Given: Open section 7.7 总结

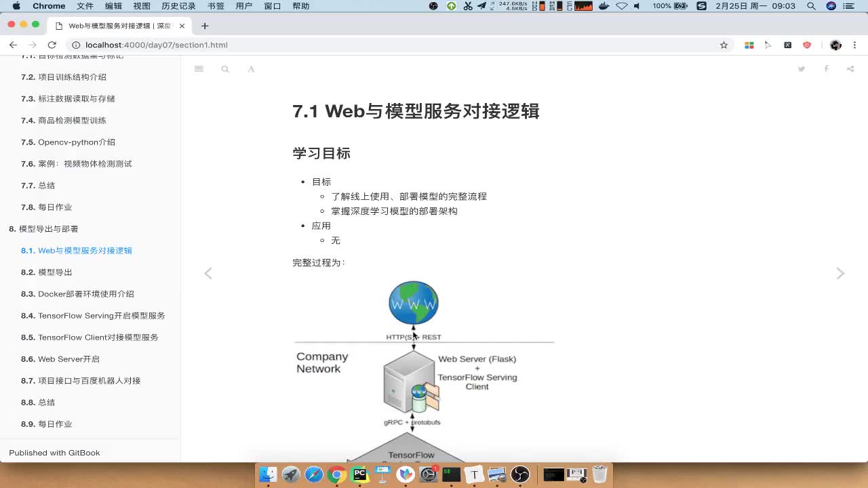Looking at the screenshot, I should (x=38, y=185).
